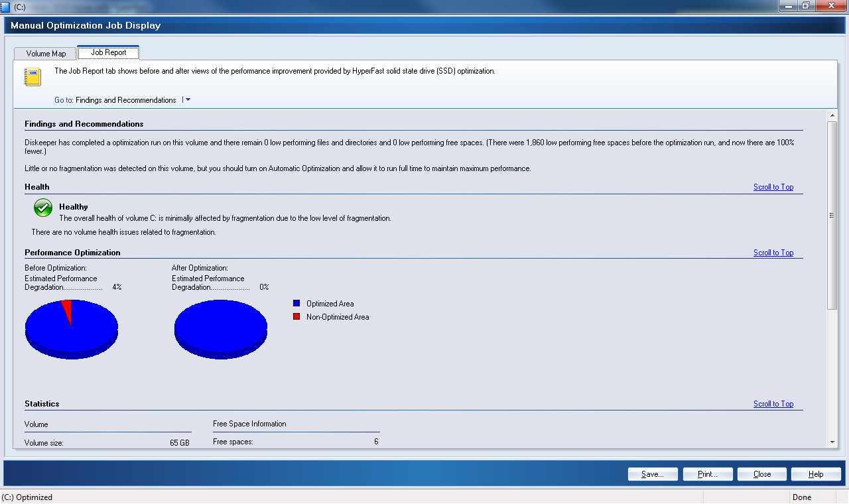Click the report scrollbar down arrow

click(x=832, y=442)
